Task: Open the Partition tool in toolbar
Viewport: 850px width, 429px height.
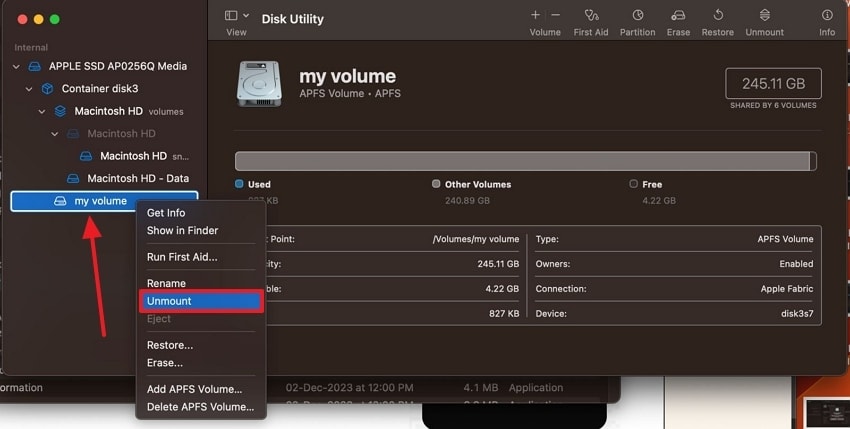Action: pyautogui.click(x=638, y=15)
